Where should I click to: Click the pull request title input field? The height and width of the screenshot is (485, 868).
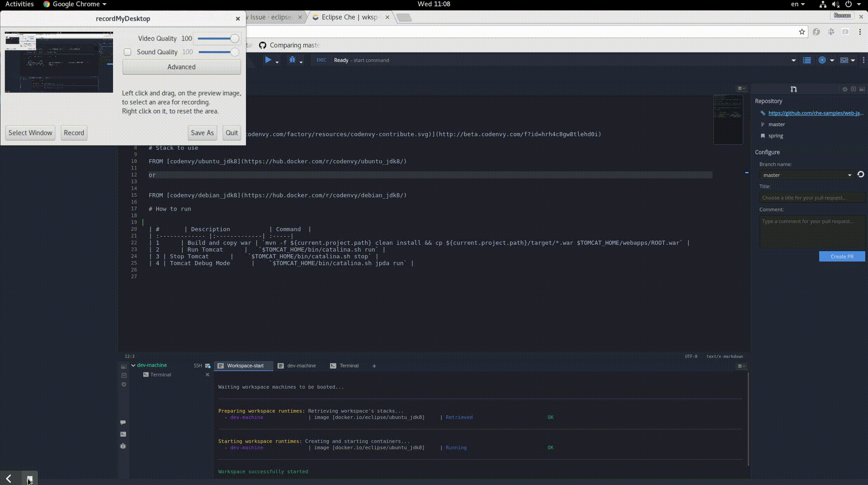pos(811,198)
